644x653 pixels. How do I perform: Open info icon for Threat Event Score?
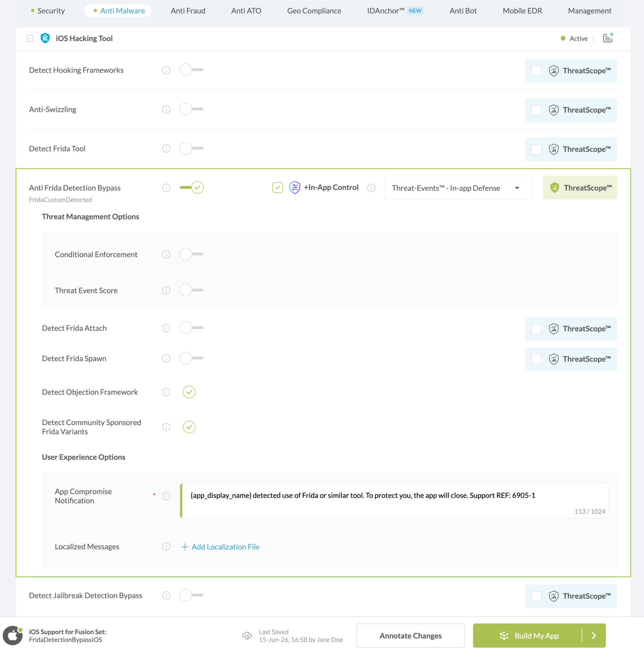(x=166, y=290)
